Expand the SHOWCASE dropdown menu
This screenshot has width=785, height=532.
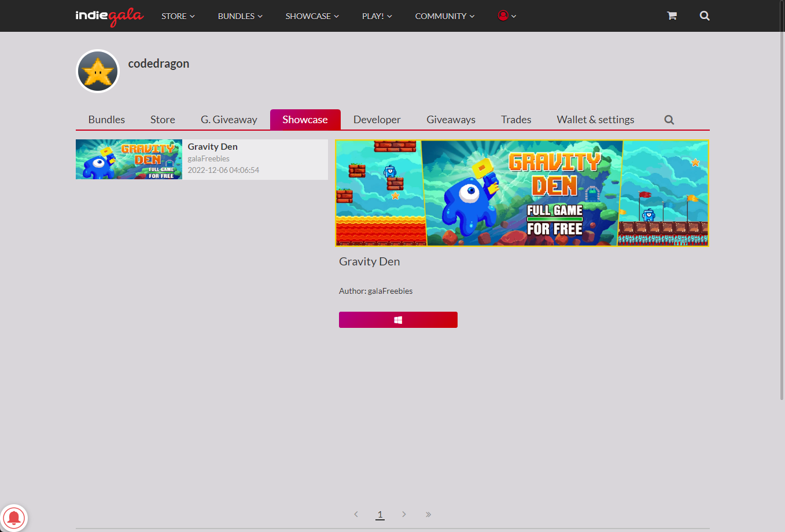coord(312,16)
